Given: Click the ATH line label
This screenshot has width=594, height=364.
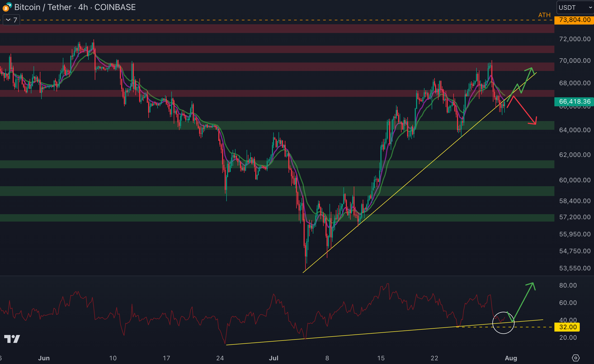Looking at the screenshot, I should point(544,15).
